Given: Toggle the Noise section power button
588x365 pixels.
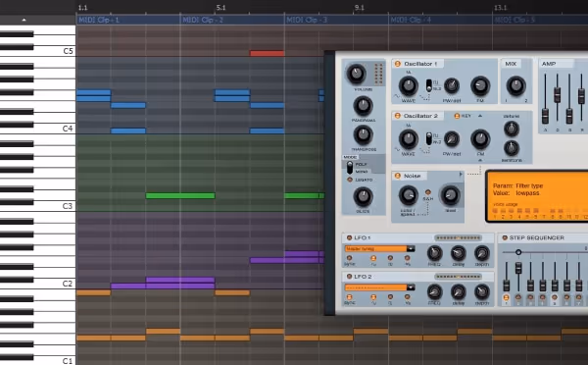Looking at the screenshot, I should click(398, 176).
